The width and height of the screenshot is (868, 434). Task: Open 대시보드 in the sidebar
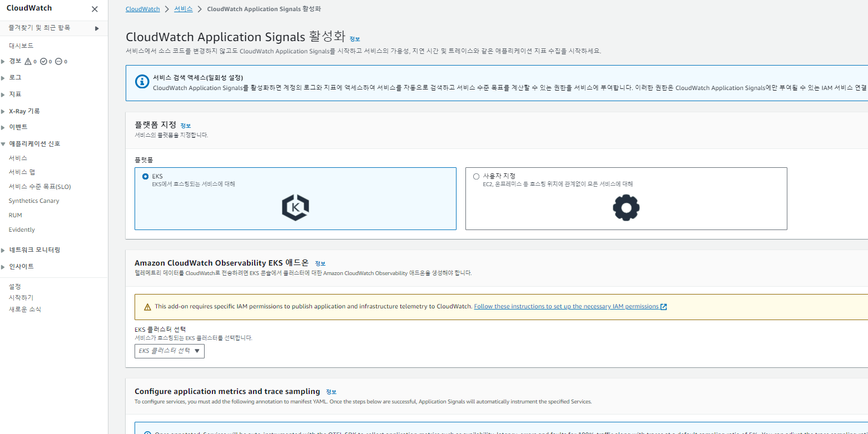(21, 46)
